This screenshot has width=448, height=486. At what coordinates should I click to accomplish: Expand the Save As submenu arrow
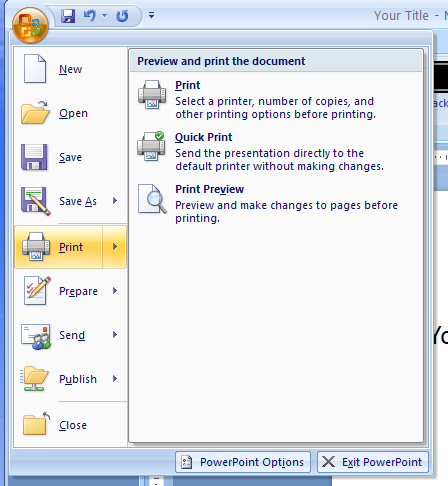coord(115,201)
